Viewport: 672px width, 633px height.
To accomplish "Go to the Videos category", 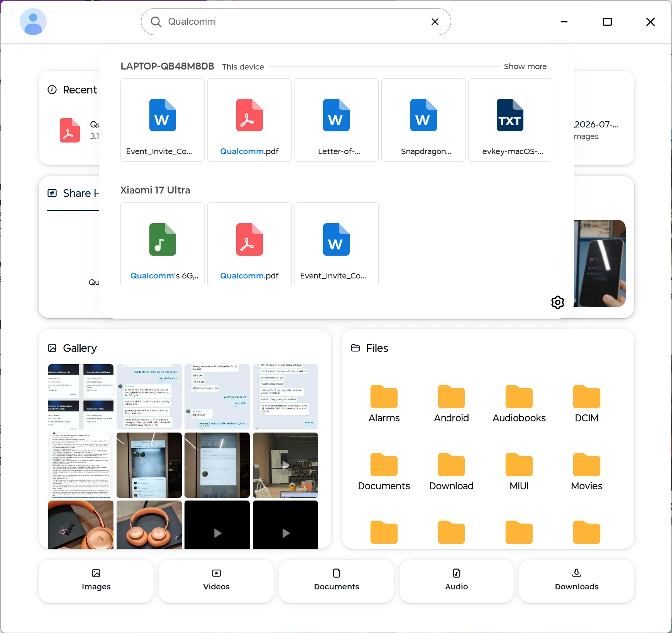I will (216, 581).
